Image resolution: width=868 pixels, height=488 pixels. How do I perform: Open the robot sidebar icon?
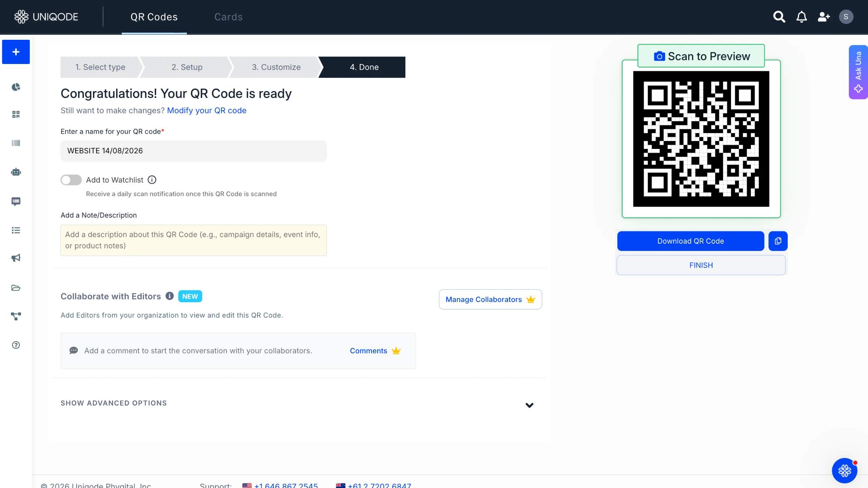coord(16,172)
